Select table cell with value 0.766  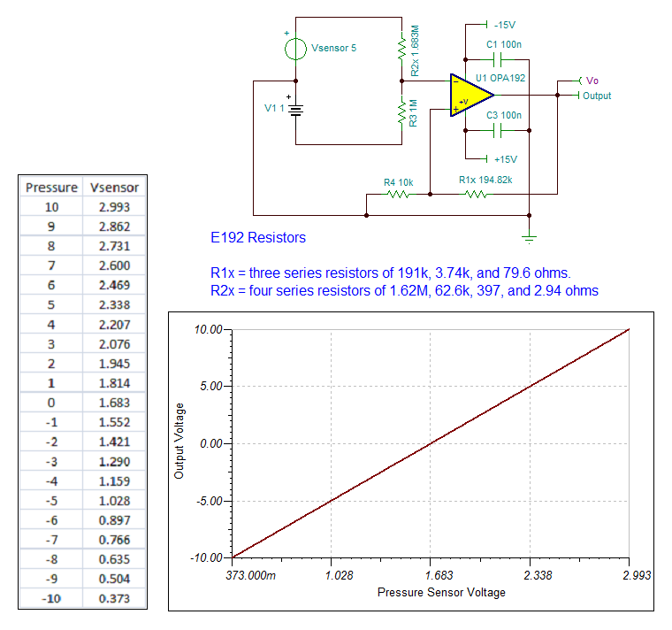[114, 540]
